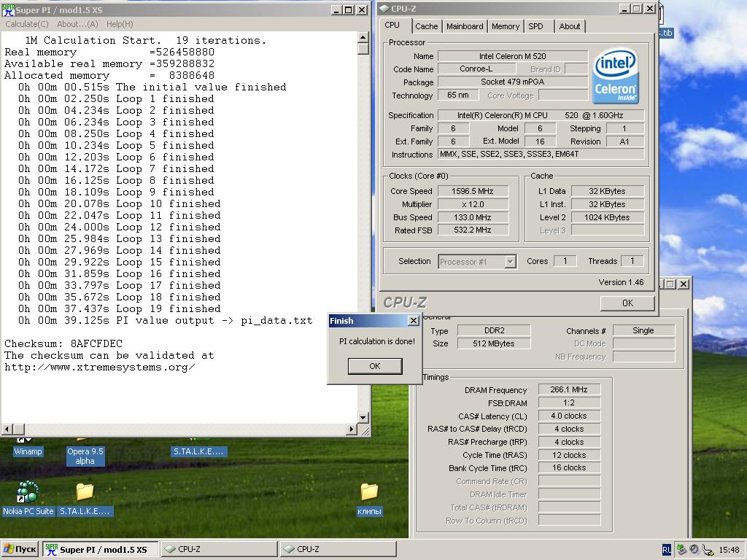Viewport: 747px width, 560px height.
Task: Click the Channels # value Single
Action: [643, 330]
